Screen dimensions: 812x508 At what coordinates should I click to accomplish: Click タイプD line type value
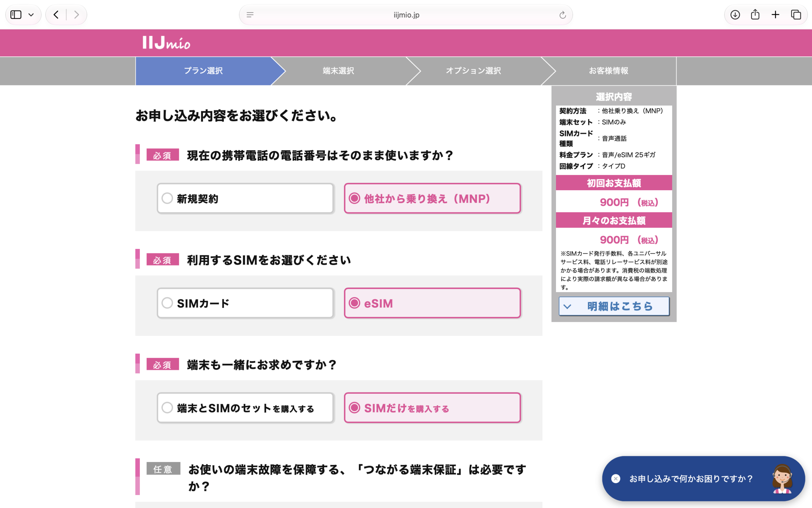pyautogui.click(x=613, y=166)
